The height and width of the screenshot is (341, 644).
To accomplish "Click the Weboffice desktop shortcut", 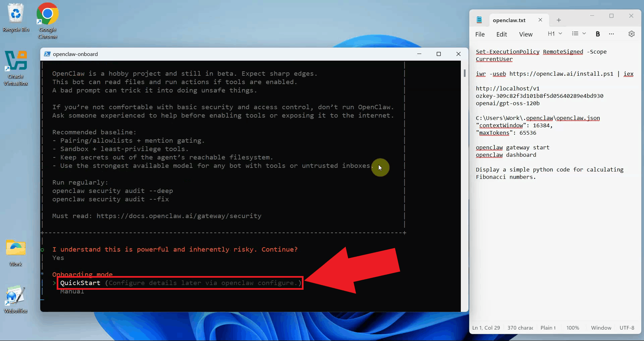I will (x=16, y=299).
